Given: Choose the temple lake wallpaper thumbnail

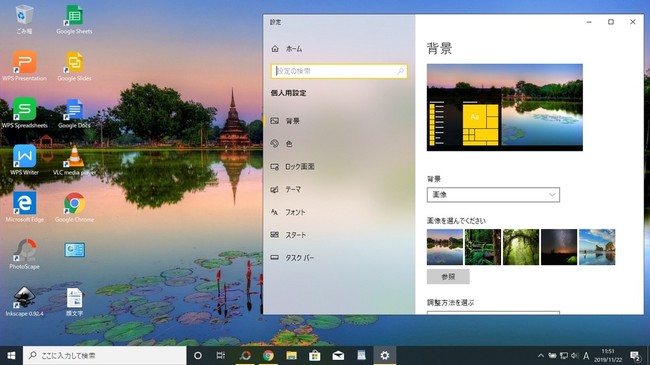Looking at the screenshot, I should pyautogui.click(x=445, y=247).
